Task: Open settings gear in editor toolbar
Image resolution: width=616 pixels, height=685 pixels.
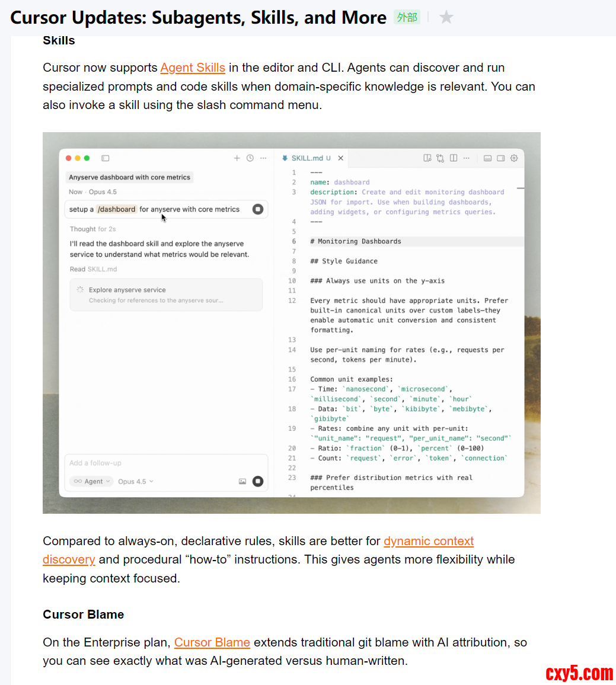Action: click(514, 158)
